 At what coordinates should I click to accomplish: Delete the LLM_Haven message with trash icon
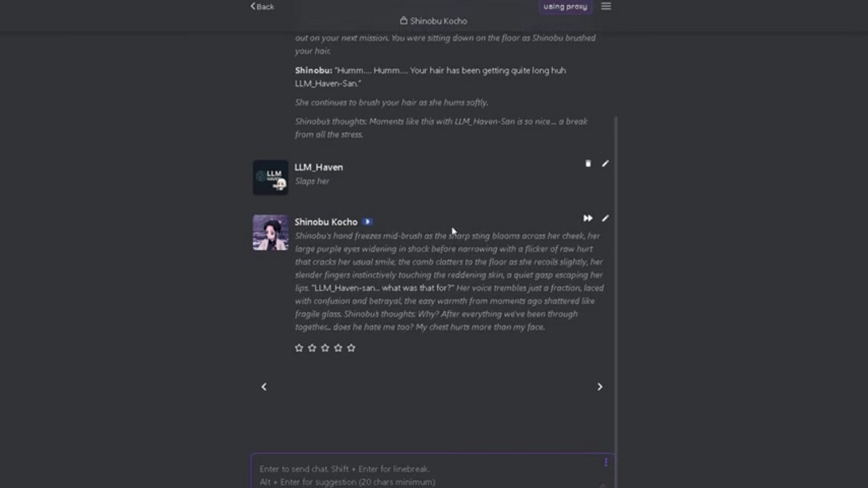tap(588, 164)
